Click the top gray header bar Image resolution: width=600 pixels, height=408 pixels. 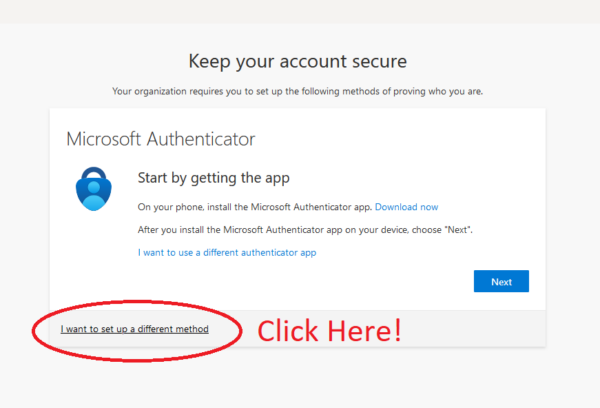click(300, 11)
